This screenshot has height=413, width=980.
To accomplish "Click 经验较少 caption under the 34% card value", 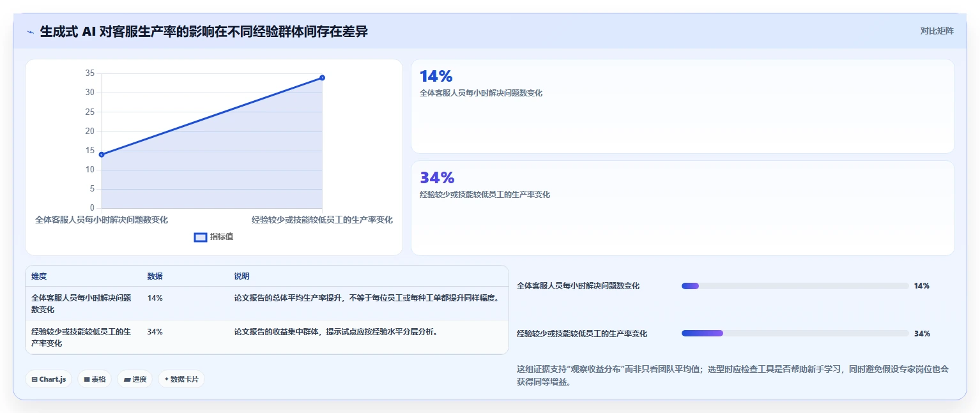I will 485,195.
